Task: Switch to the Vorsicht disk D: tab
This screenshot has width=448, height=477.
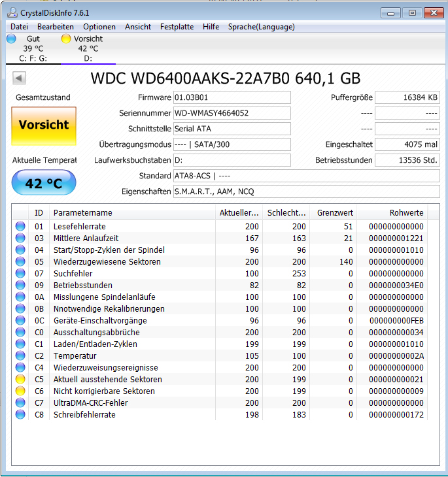Action: (88, 48)
